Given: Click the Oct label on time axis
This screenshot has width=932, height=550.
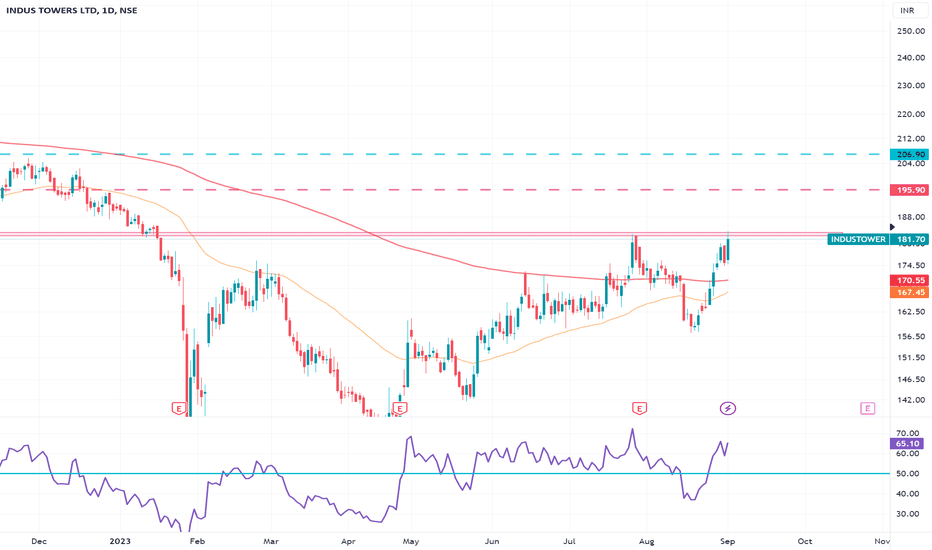Looking at the screenshot, I should 805,541.
